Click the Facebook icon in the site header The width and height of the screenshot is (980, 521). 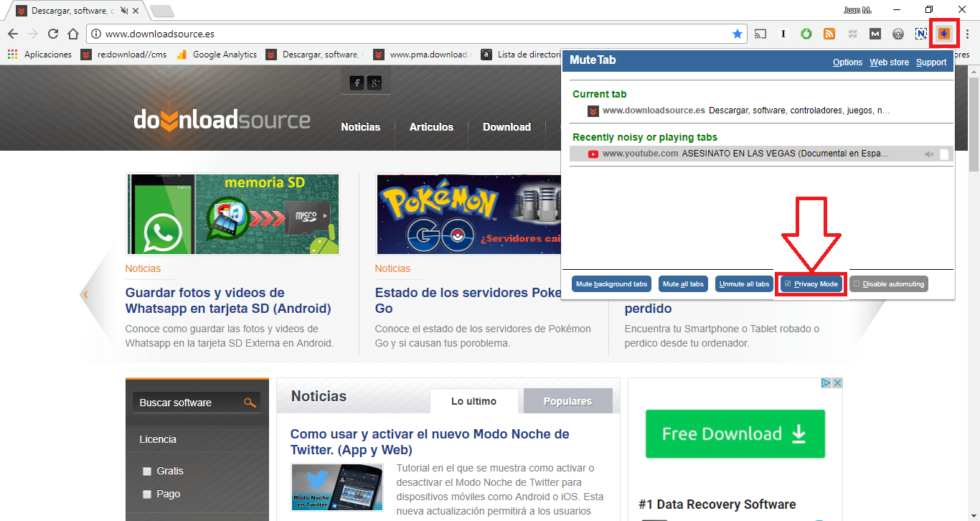pyautogui.click(x=357, y=83)
